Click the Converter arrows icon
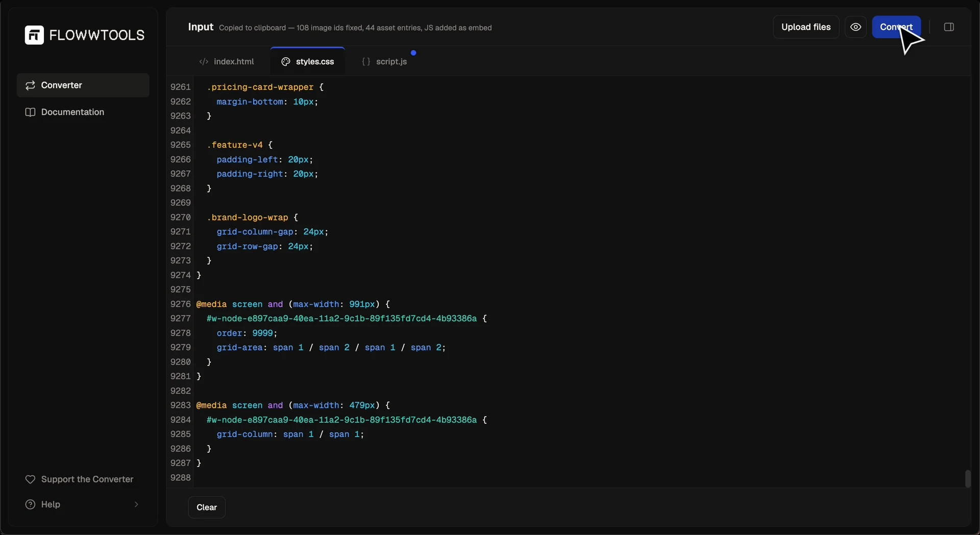980x535 pixels. click(x=30, y=85)
